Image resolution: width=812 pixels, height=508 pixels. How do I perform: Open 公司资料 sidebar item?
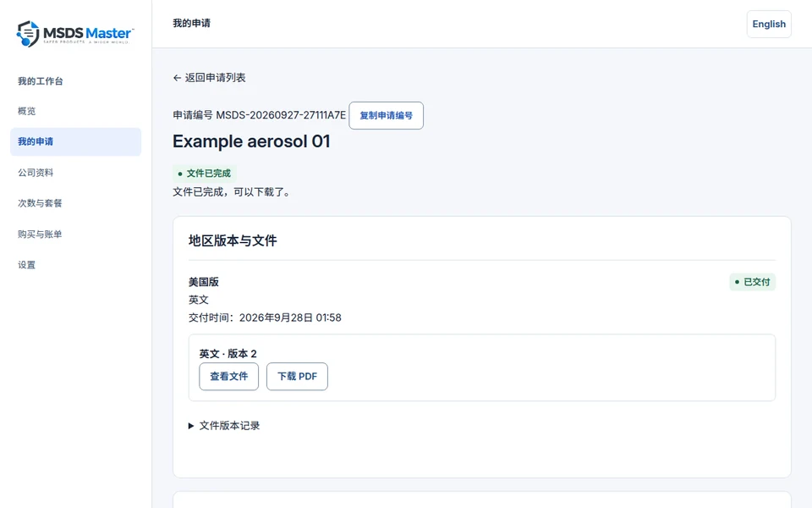pos(36,173)
